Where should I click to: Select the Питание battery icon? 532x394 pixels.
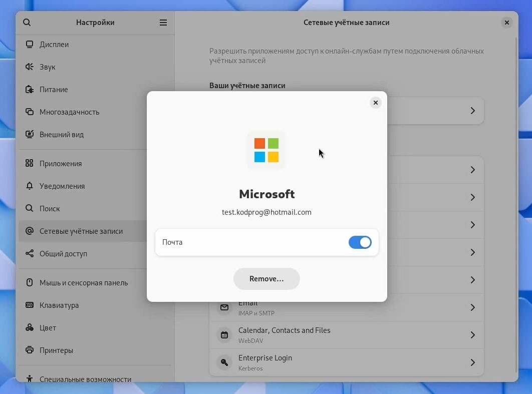click(x=30, y=89)
